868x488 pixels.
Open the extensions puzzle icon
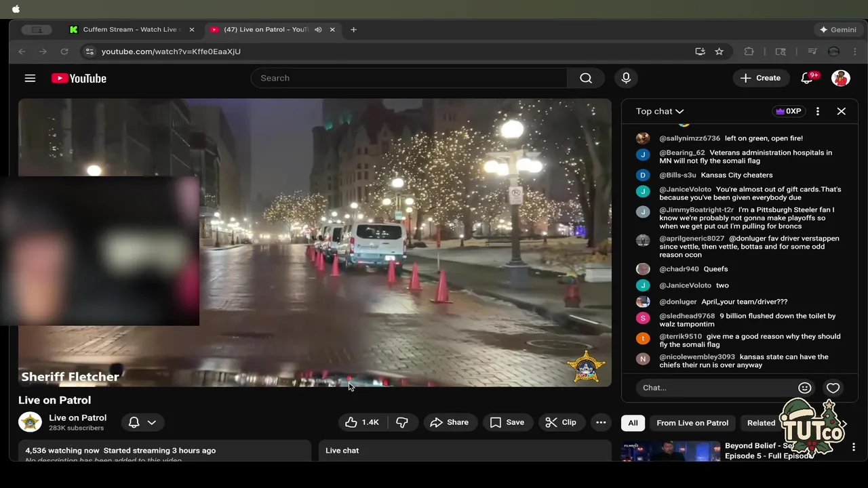pyautogui.click(x=749, y=52)
